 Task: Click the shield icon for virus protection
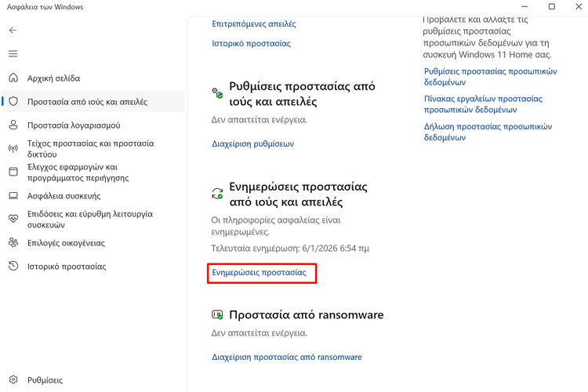[x=13, y=102]
